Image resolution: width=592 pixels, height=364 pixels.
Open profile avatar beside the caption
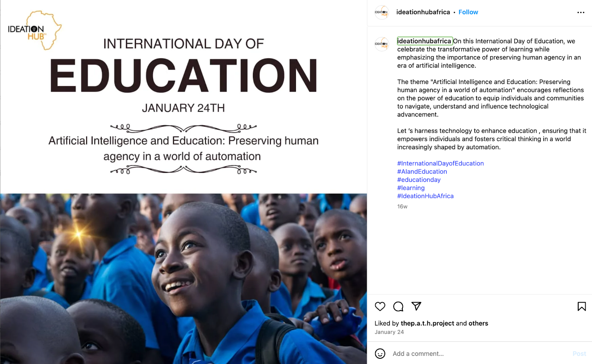click(381, 44)
